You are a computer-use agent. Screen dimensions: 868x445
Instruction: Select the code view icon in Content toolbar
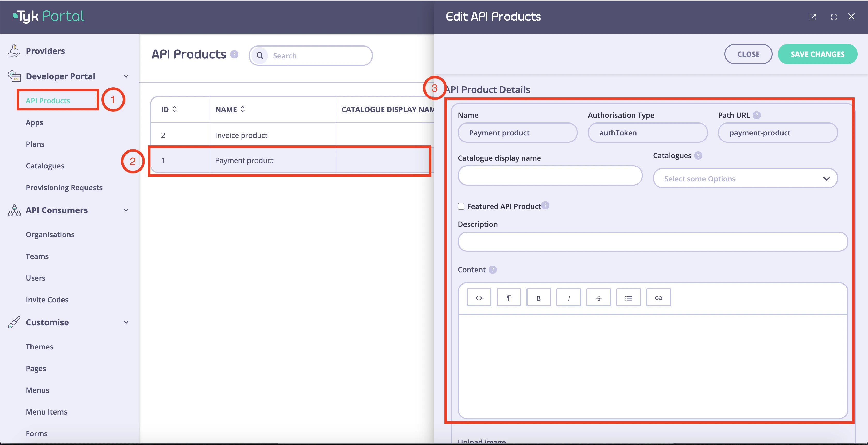(x=478, y=297)
